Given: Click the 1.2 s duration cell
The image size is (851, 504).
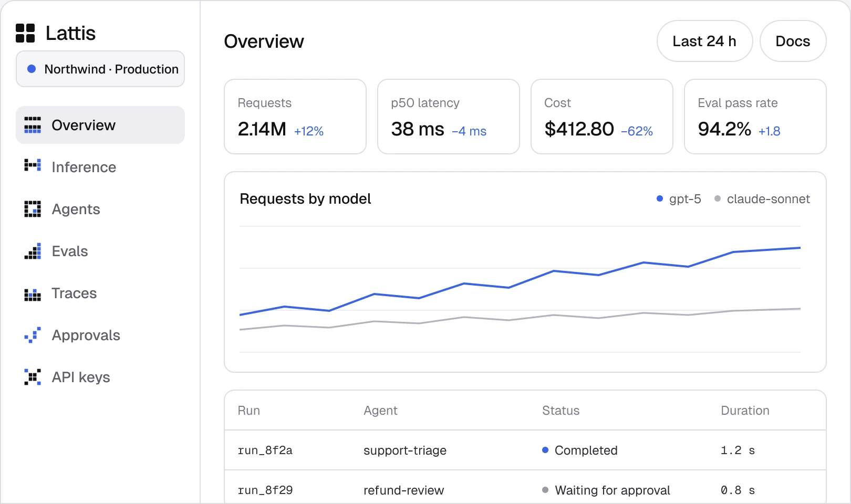Looking at the screenshot, I should (x=738, y=450).
